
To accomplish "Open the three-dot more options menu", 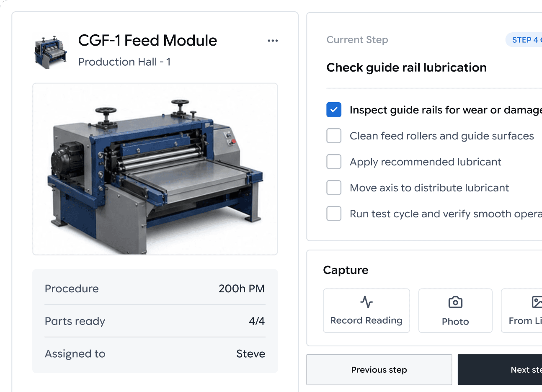I will [273, 41].
